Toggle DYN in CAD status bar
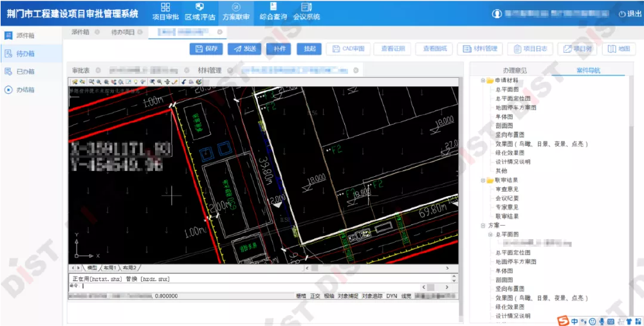 [391, 296]
